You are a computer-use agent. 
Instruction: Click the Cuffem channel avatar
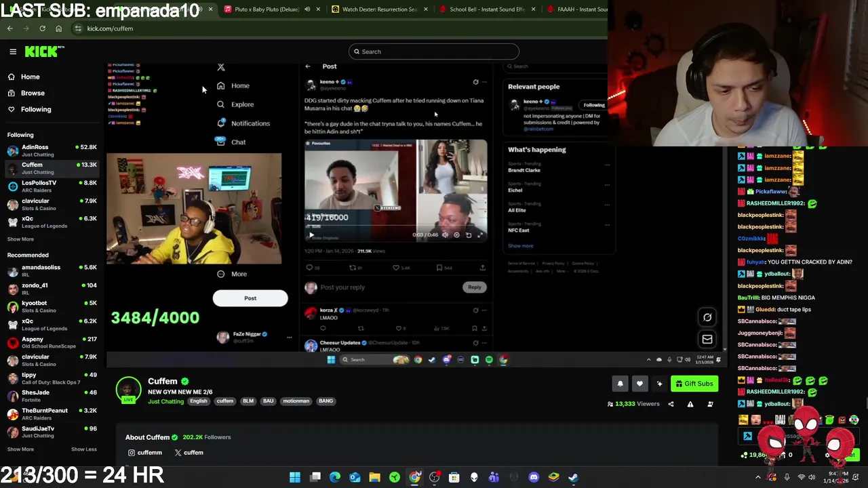click(x=128, y=389)
